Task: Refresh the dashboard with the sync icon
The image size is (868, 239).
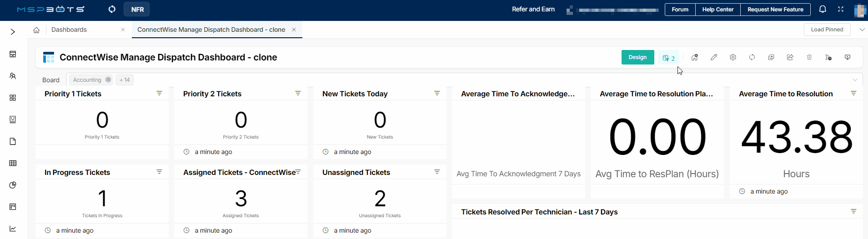Action: 752,57
